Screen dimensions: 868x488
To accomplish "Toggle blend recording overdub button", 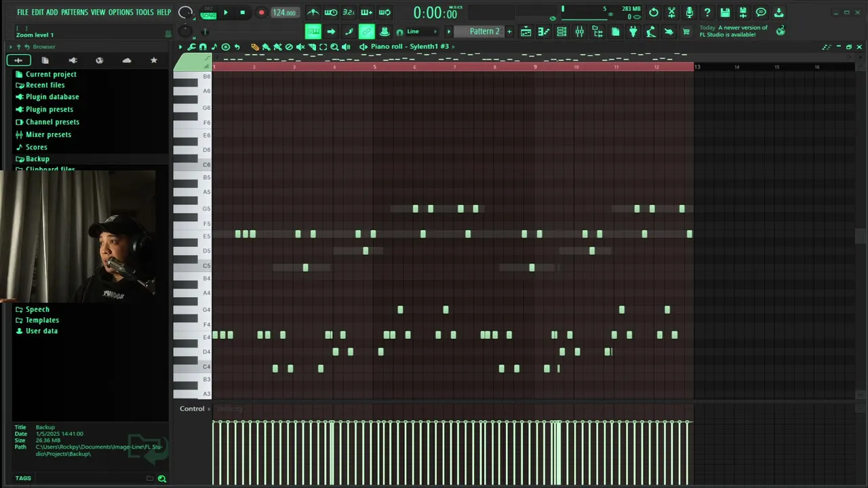I will coord(366,12).
